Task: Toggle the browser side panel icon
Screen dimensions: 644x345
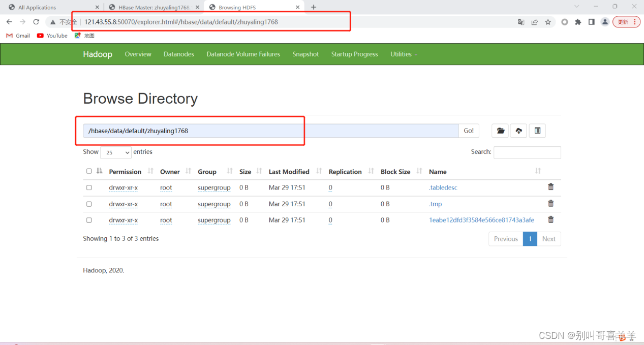Action: 592,22
